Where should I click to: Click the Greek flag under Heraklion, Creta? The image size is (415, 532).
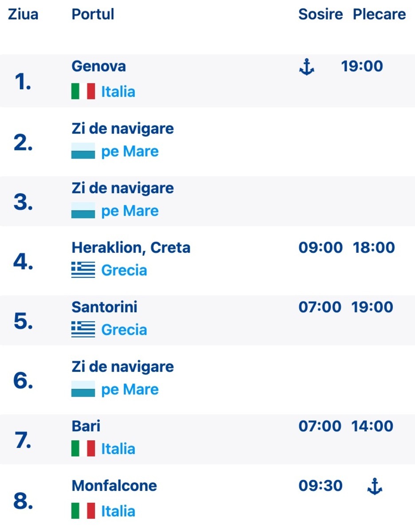83,270
